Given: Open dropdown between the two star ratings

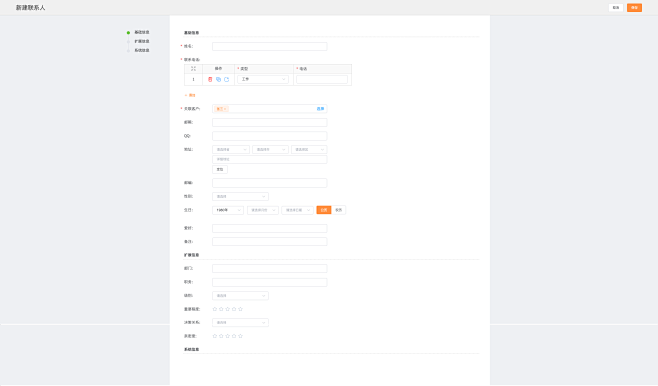Looking at the screenshot, I should (x=240, y=323).
